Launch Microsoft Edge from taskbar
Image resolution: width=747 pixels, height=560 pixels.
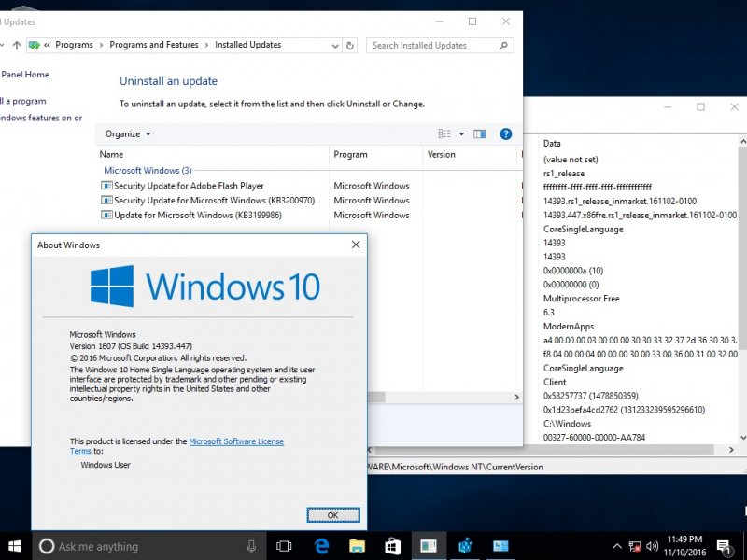(x=321, y=546)
